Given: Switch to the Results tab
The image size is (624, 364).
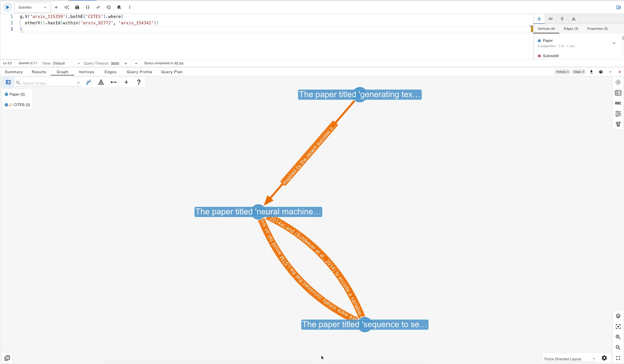Looking at the screenshot, I should coord(39,72).
